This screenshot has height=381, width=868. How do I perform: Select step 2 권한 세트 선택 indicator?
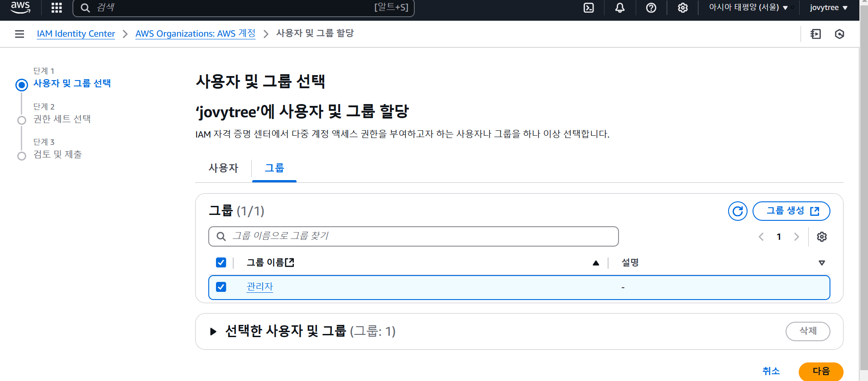coord(21,120)
